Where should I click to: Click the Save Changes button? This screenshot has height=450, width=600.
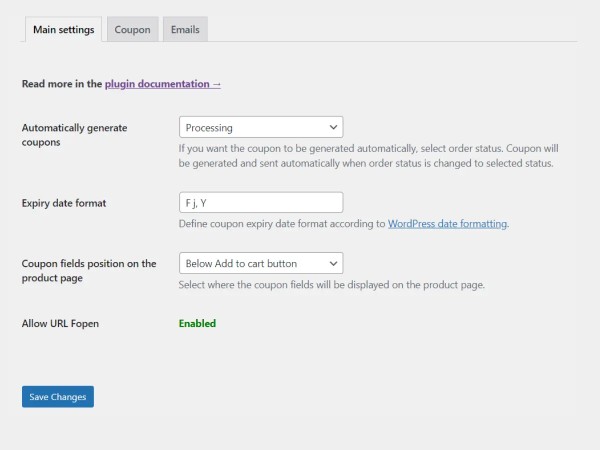[x=58, y=397]
